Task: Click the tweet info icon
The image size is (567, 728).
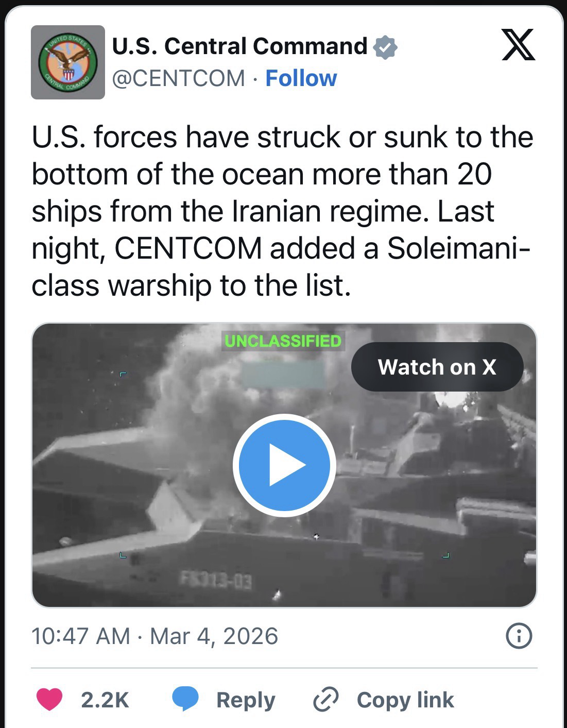Action: (519, 636)
